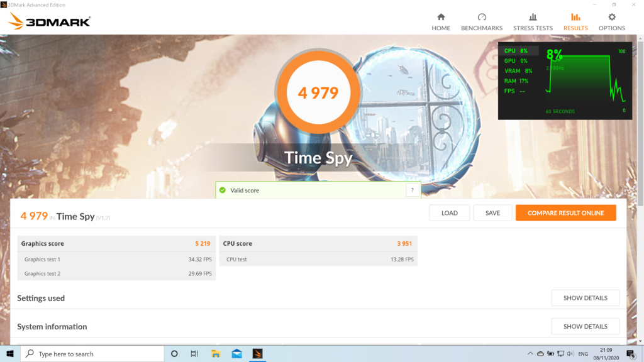Screen dimensions: 644x362
Task: Open the notification center icon
Action: [x=631, y=353]
